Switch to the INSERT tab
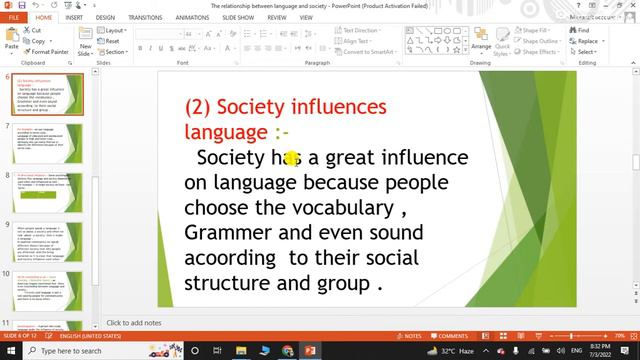This screenshot has width=640, height=360. click(x=74, y=18)
